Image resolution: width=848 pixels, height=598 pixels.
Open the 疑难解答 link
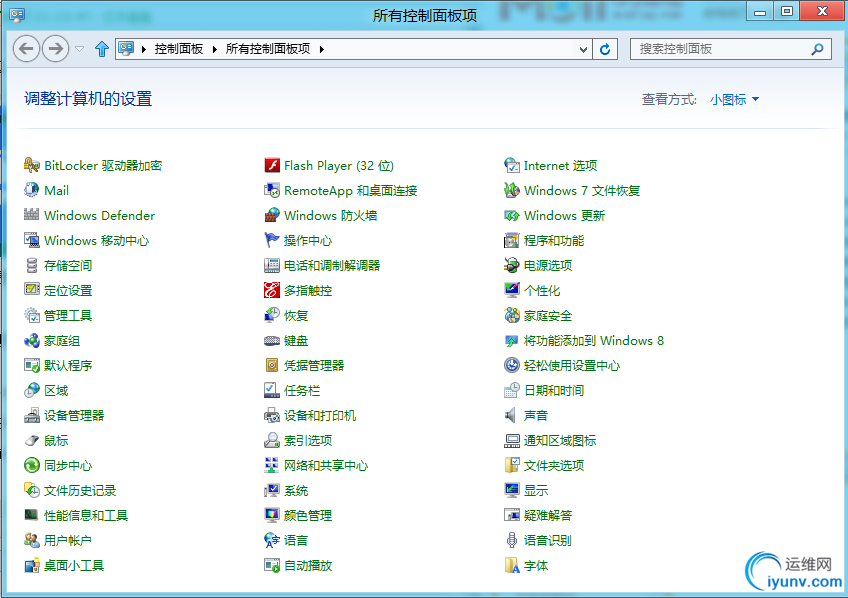point(548,515)
